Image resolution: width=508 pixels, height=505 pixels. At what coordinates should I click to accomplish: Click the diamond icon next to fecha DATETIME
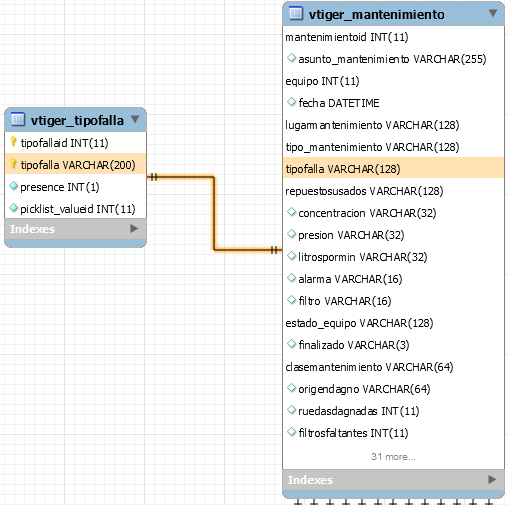click(291, 102)
